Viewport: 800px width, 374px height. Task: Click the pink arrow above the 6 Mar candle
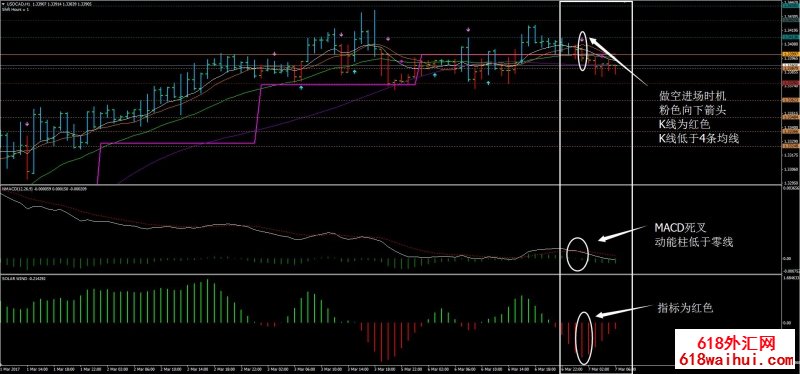(x=467, y=30)
